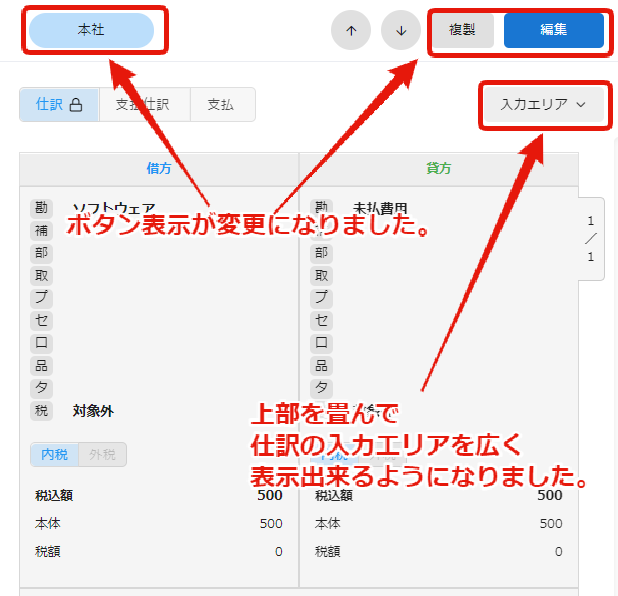This screenshot has width=618, height=596.
Task: Click the 取 field badge in 借方
Action: pyautogui.click(x=41, y=275)
